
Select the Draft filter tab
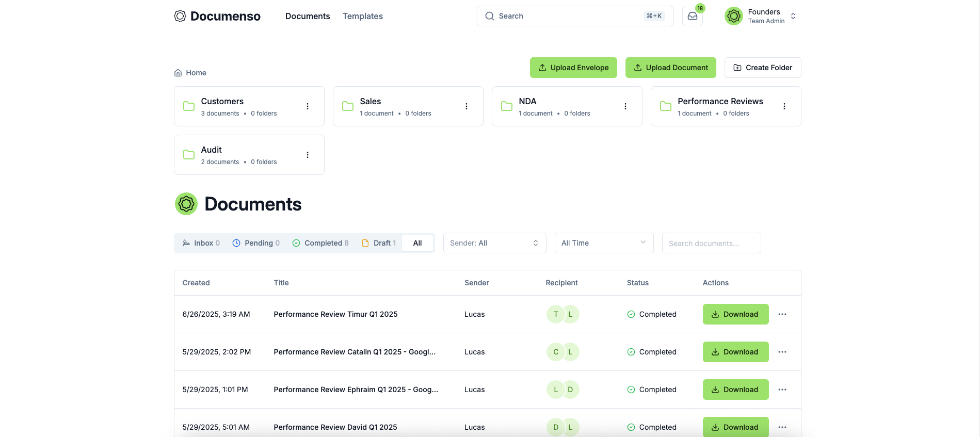coord(379,243)
